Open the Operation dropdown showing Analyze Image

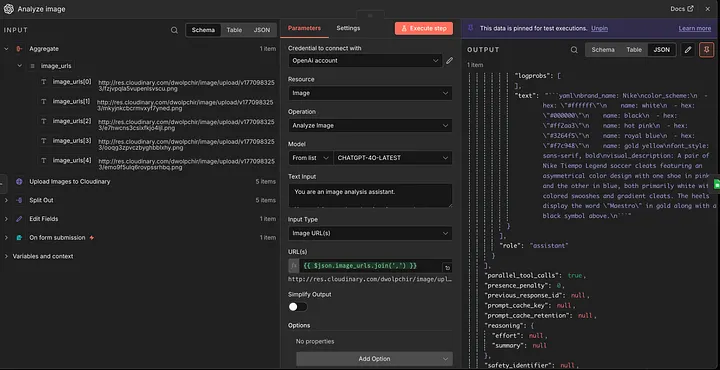click(x=370, y=125)
